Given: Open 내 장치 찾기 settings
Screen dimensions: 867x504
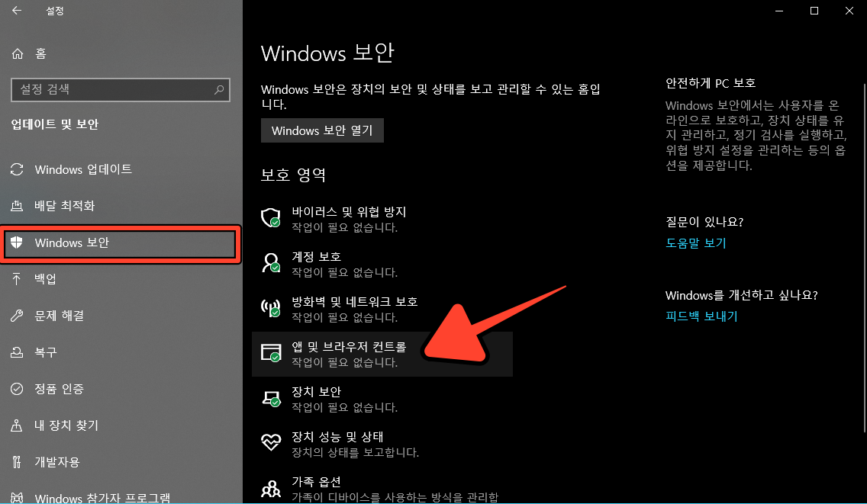Looking at the screenshot, I should [121, 425].
